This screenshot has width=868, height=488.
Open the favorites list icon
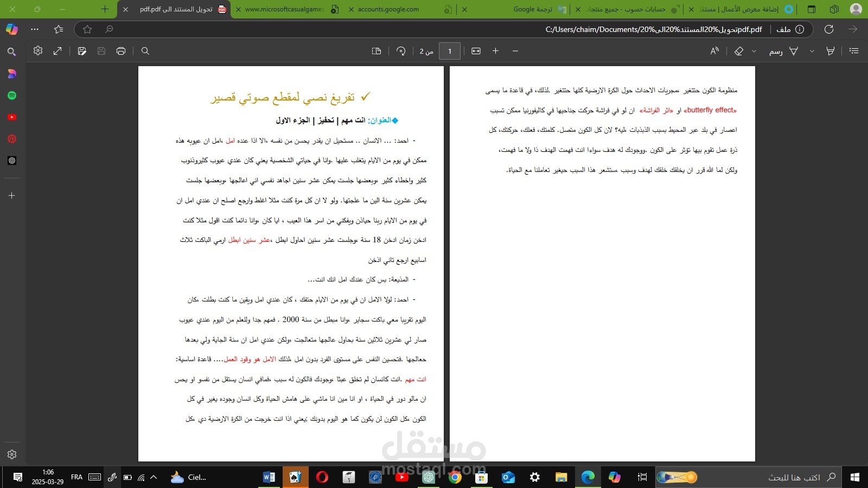tap(59, 29)
